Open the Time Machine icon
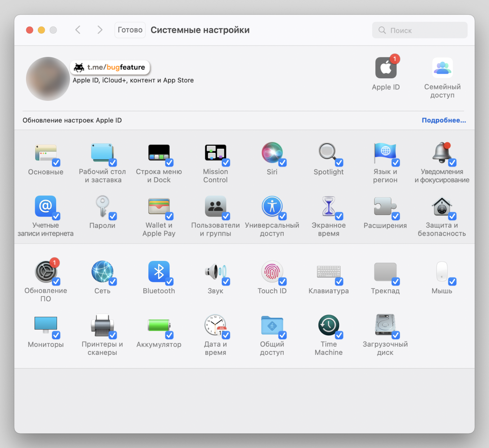The height and width of the screenshot is (448, 489). point(328,325)
